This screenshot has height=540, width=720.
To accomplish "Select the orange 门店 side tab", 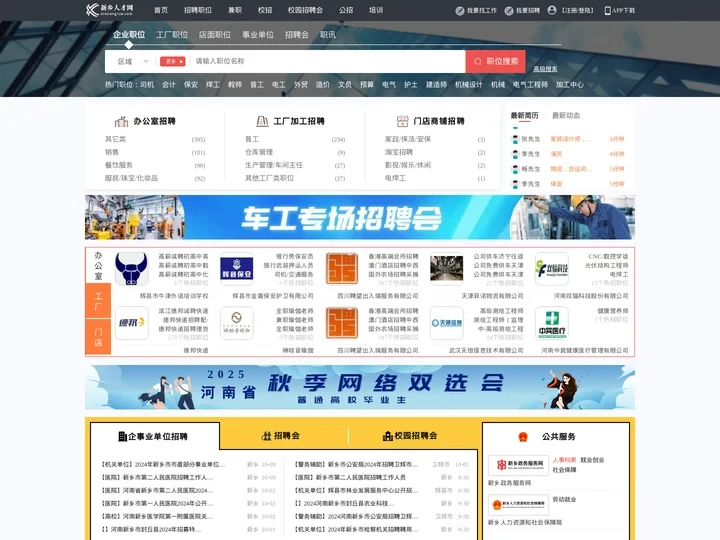I will point(98,337).
